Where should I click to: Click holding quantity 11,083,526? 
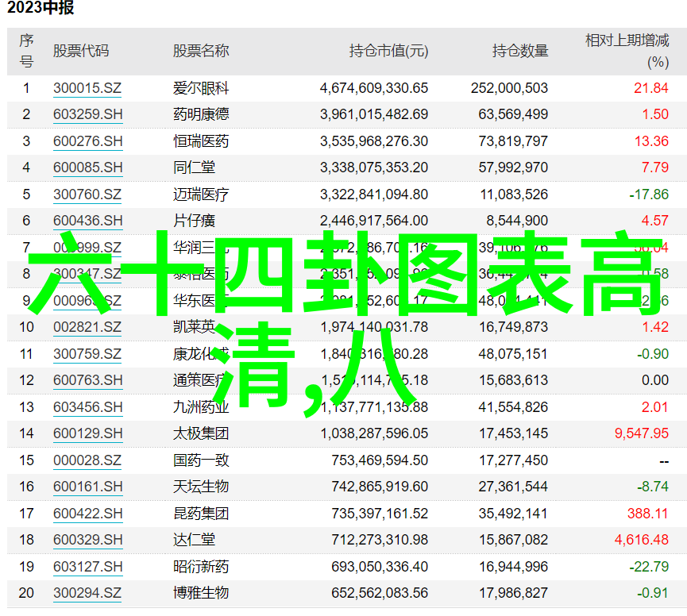514,194
